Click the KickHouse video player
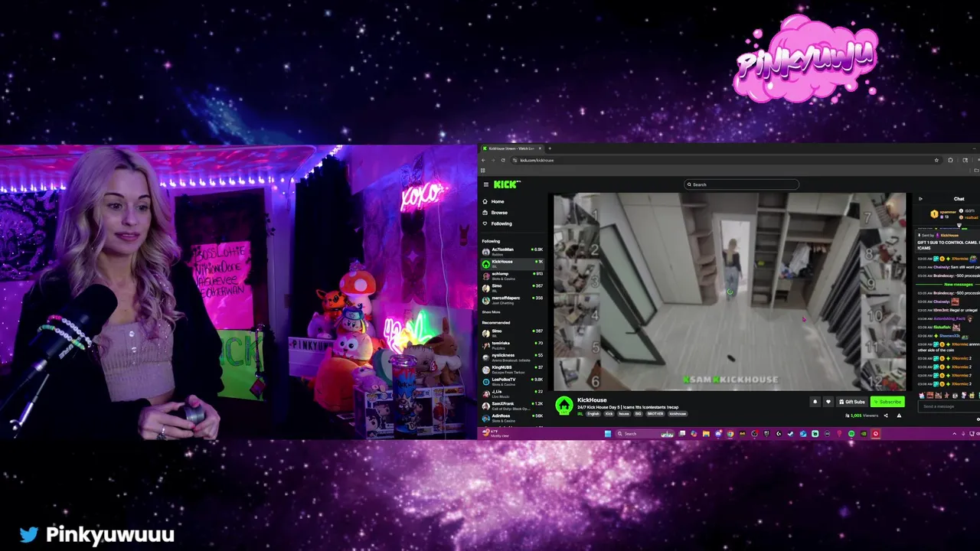Screen dimensions: 980x551 click(x=730, y=292)
